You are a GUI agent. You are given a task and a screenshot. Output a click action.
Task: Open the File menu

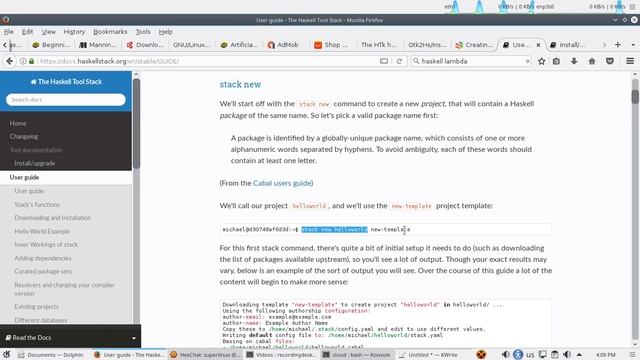click(x=9, y=31)
